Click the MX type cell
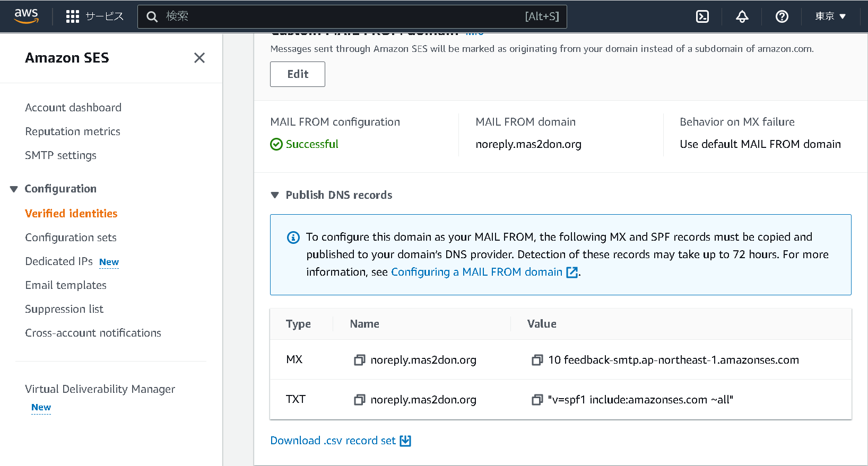This screenshot has width=868, height=466. (x=294, y=359)
